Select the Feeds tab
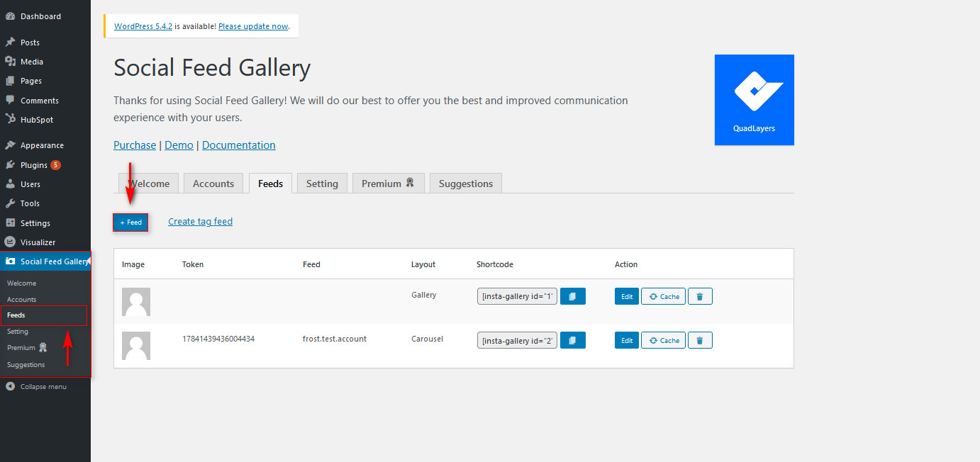980x462 pixels. tap(270, 184)
